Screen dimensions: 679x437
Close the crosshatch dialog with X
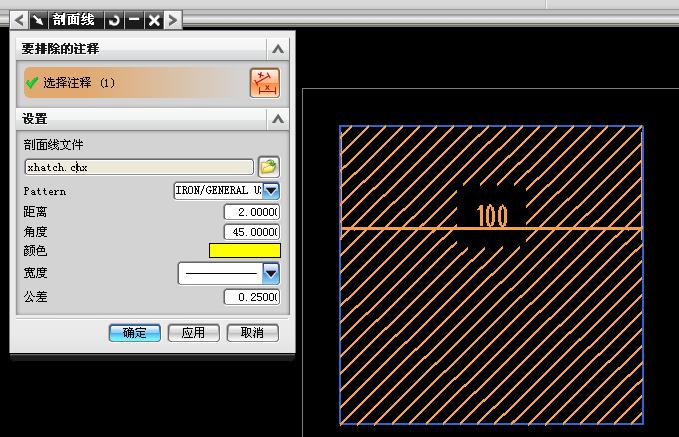pyautogui.click(x=154, y=20)
